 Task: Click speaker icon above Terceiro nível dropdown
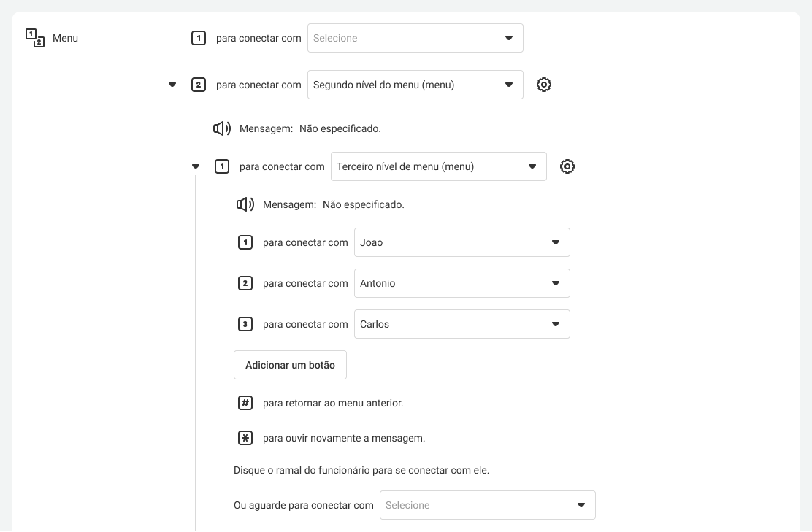(222, 128)
